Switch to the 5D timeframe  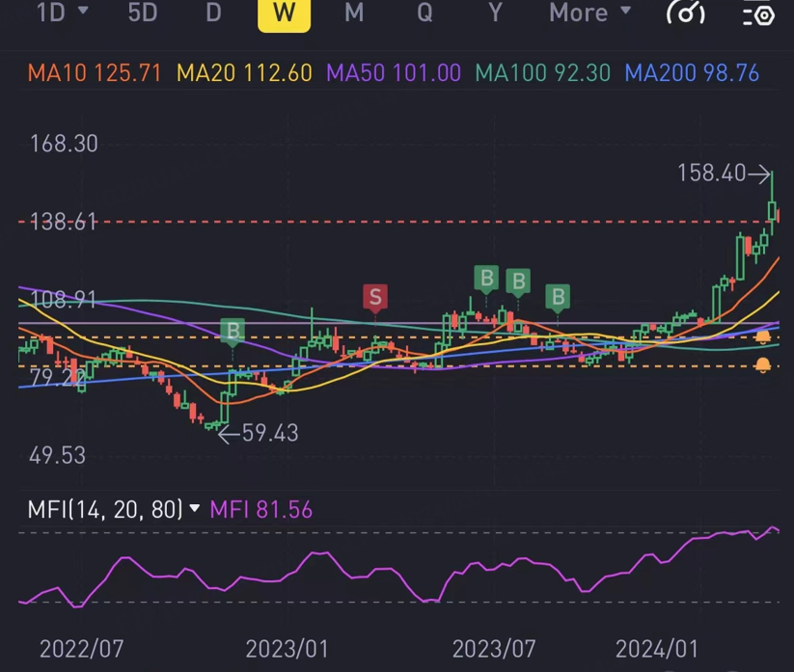pyautogui.click(x=143, y=13)
